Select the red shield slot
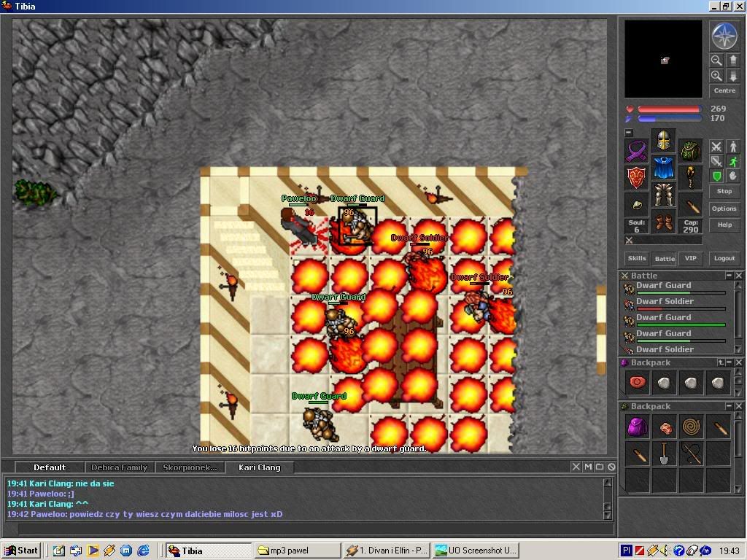This screenshot has width=747, height=560. [x=636, y=178]
